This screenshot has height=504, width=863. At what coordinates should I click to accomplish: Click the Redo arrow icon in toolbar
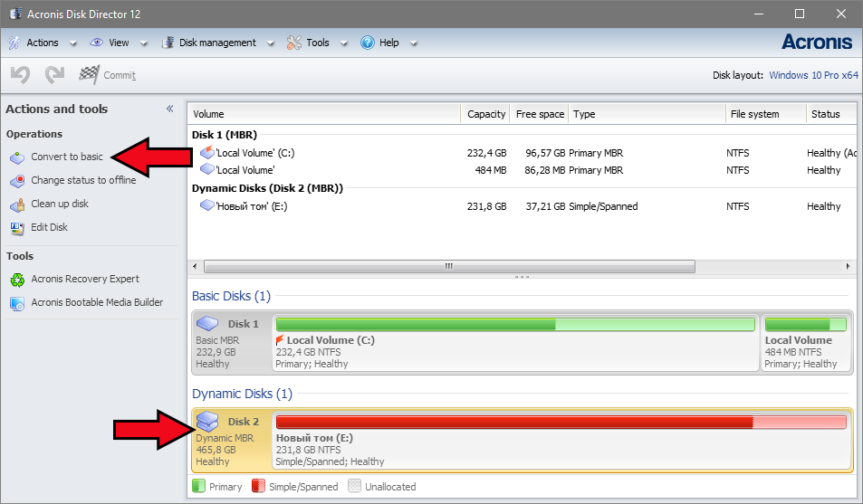pos(54,75)
